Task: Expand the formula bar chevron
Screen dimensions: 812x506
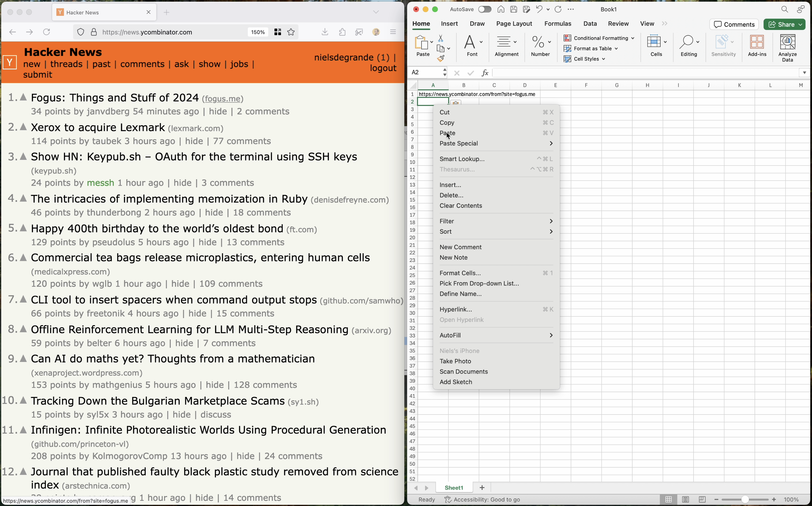Action: (804, 73)
